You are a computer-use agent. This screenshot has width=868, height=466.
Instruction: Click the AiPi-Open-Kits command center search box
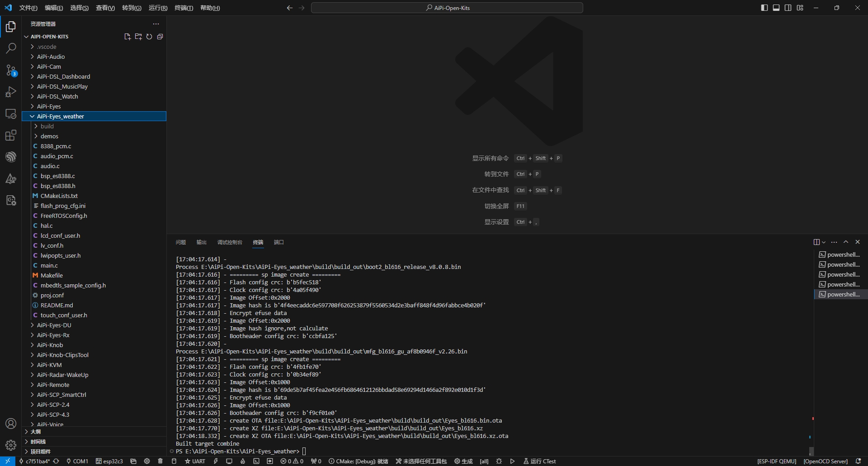tap(447, 8)
